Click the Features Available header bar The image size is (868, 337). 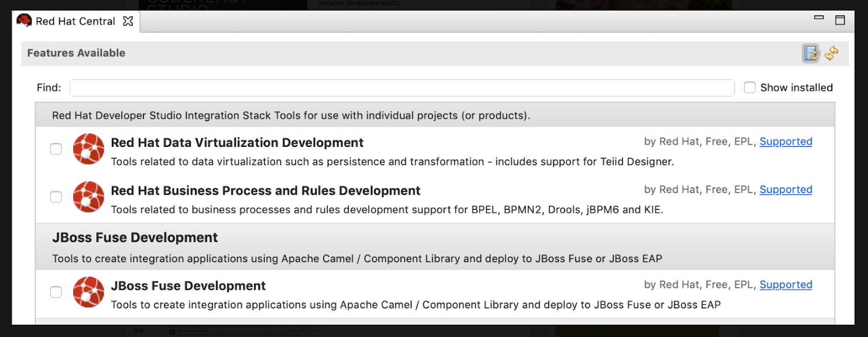tap(76, 53)
